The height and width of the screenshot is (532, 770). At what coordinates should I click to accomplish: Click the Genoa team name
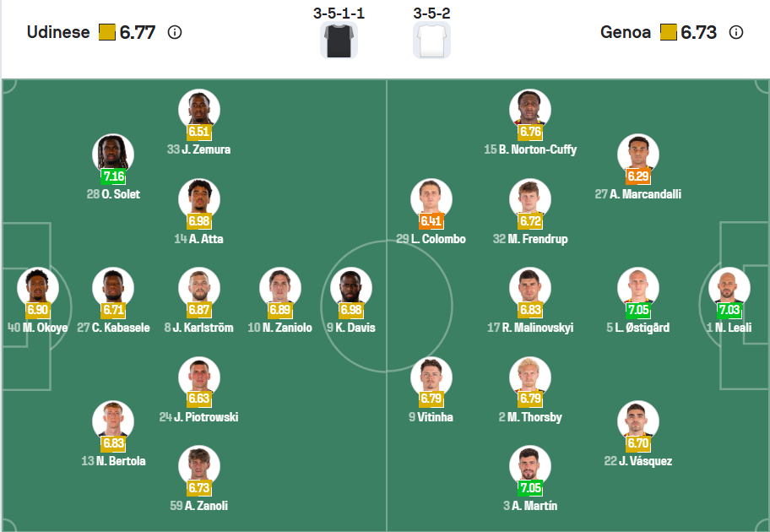coord(626,33)
